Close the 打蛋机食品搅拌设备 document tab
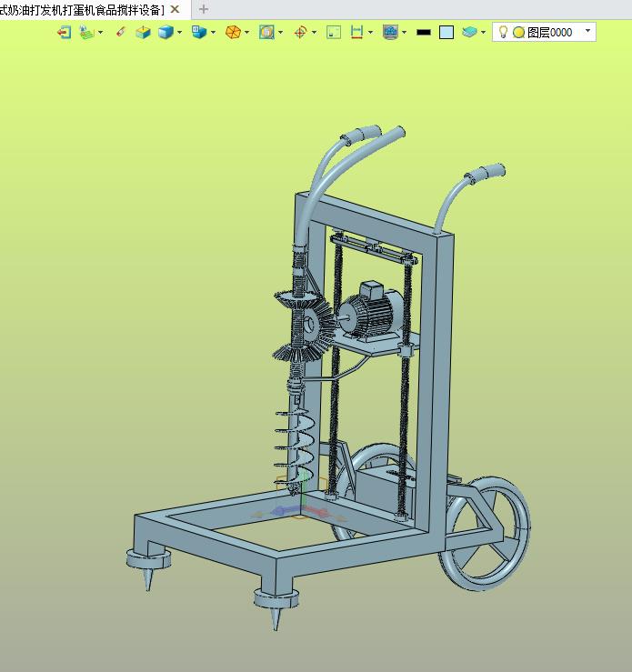 tap(175, 9)
